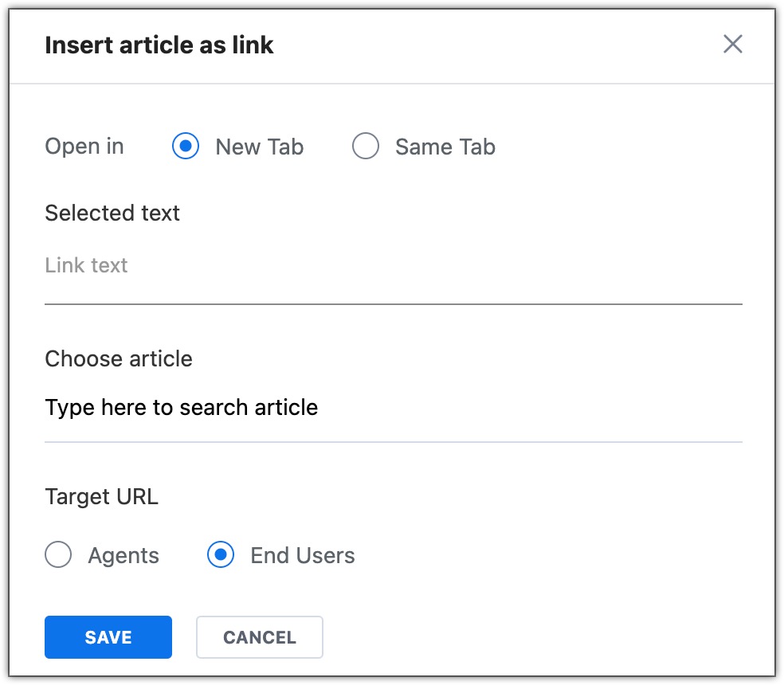The height and width of the screenshot is (685, 784).
Task: Select the Agents radio button
Action: point(58,554)
